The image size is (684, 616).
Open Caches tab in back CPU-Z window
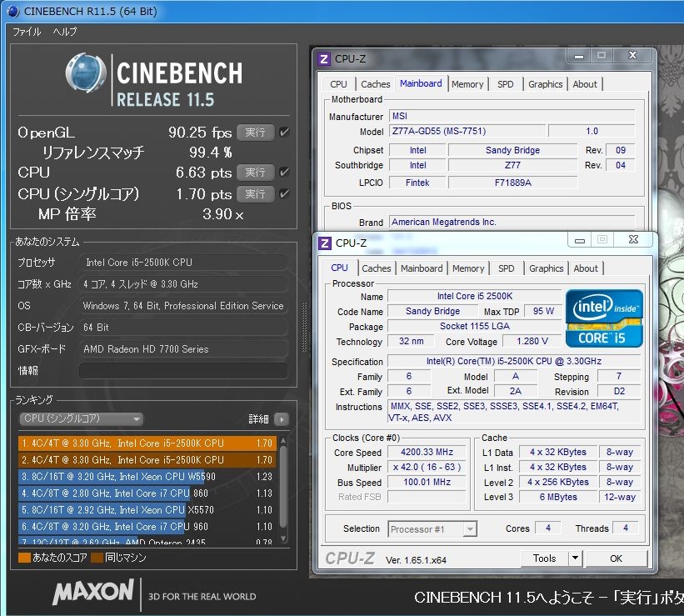coord(375,84)
